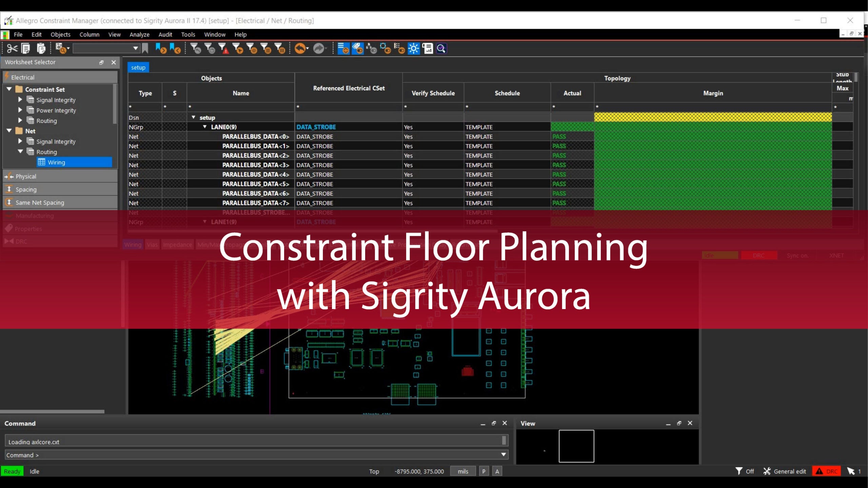Viewport: 868px width, 488px height.
Task: Click the filter with gear badge icon
Action: click(252, 49)
